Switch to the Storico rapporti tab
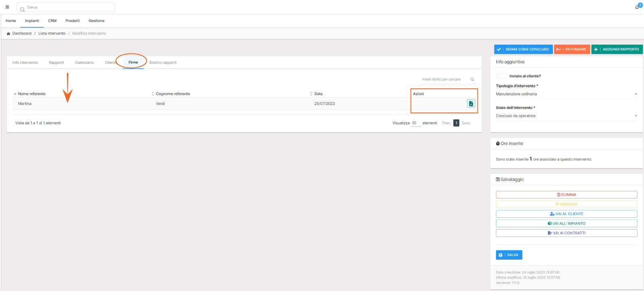 [163, 63]
